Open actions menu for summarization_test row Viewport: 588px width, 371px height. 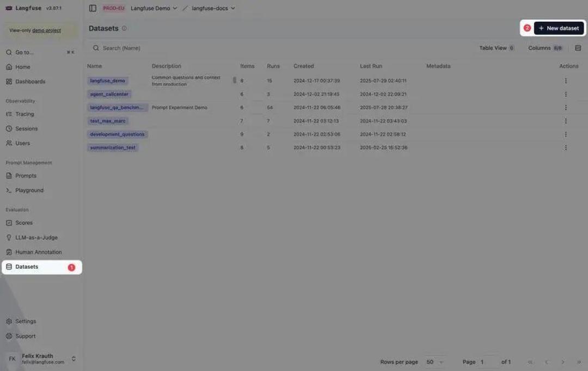coord(566,147)
